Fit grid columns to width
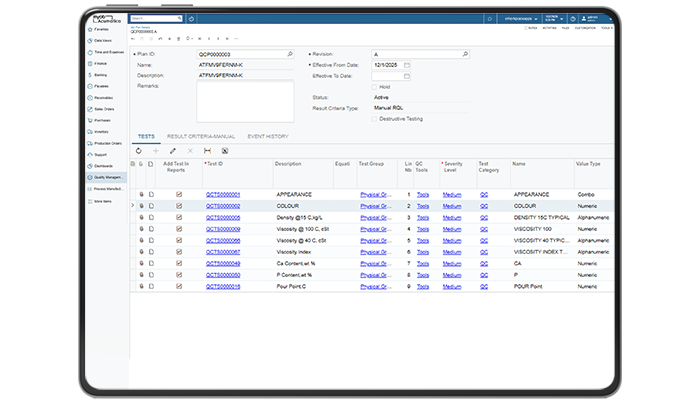Viewport: 700px width, 403px height. [x=208, y=151]
